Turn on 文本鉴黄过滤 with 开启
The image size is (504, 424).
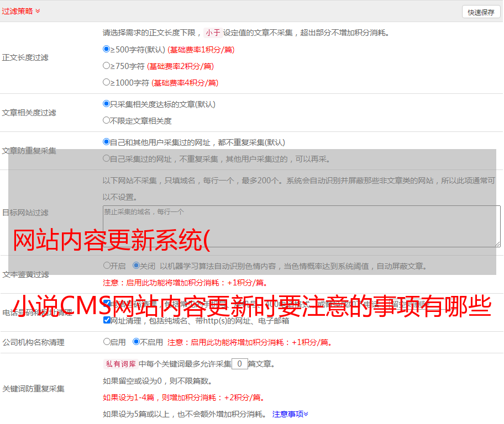pos(107,266)
